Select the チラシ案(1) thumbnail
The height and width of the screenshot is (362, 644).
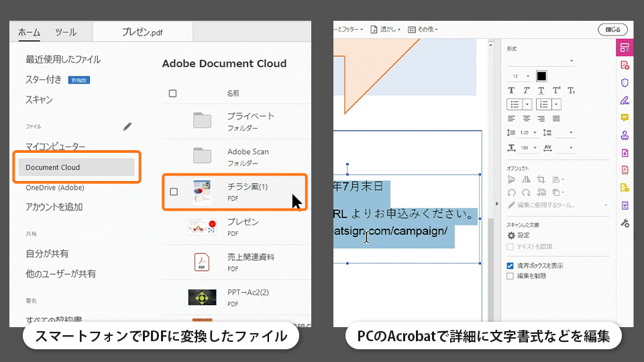(x=202, y=192)
